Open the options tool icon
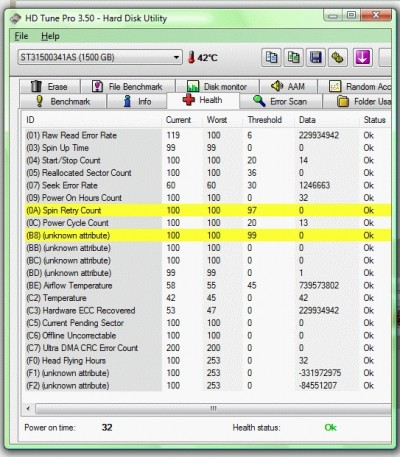400x457 pixels. pyautogui.click(x=337, y=58)
